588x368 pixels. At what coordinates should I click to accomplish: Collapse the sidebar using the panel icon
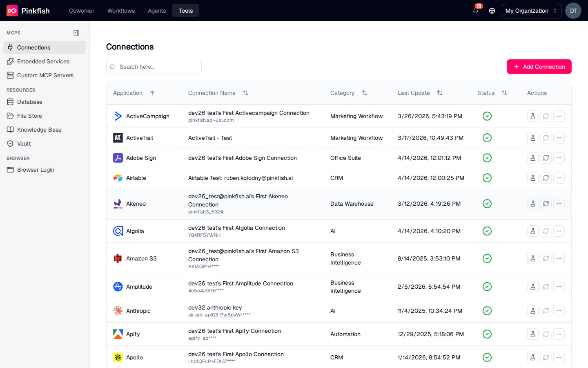(76, 33)
